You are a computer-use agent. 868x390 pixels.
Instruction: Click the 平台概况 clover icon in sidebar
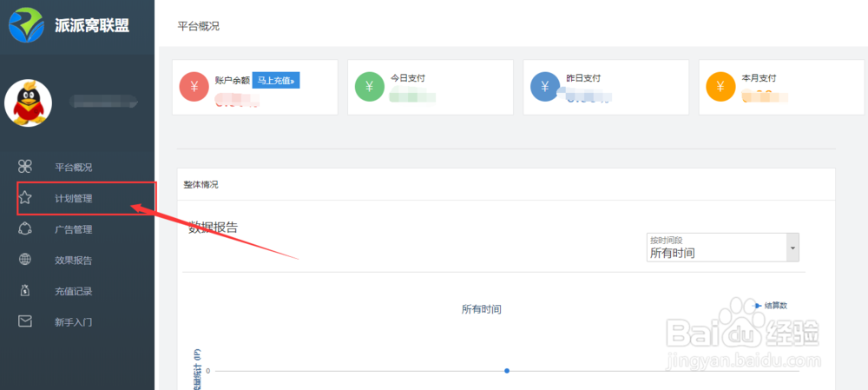click(x=25, y=166)
